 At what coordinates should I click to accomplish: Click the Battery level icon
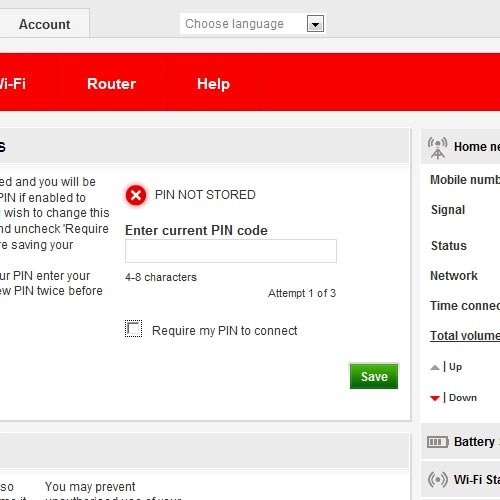coord(438,442)
